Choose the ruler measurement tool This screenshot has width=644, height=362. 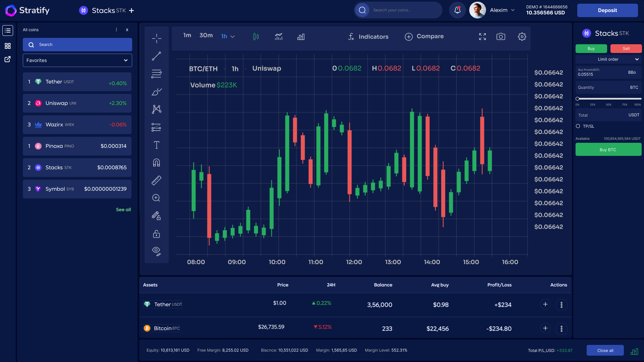pos(156,180)
